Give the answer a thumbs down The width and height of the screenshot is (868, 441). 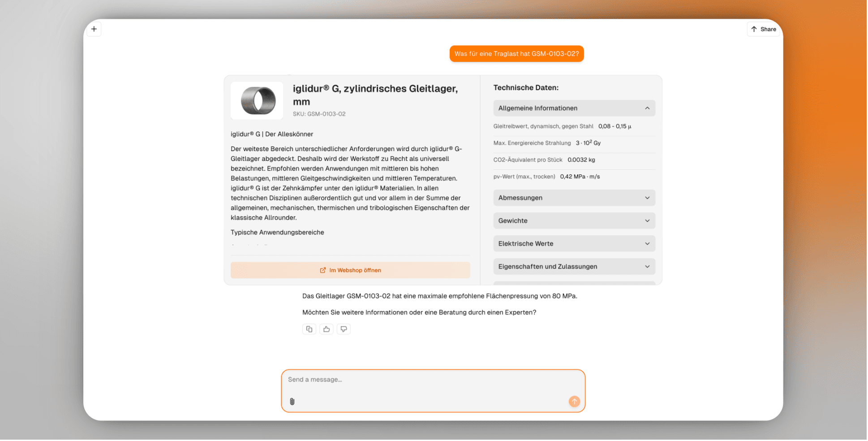coord(344,329)
